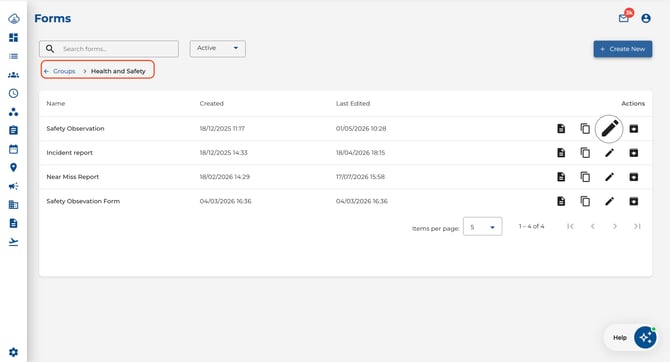Open the AI sparkle assistant button
Viewport: 670px width, 362px height.
coord(645,338)
